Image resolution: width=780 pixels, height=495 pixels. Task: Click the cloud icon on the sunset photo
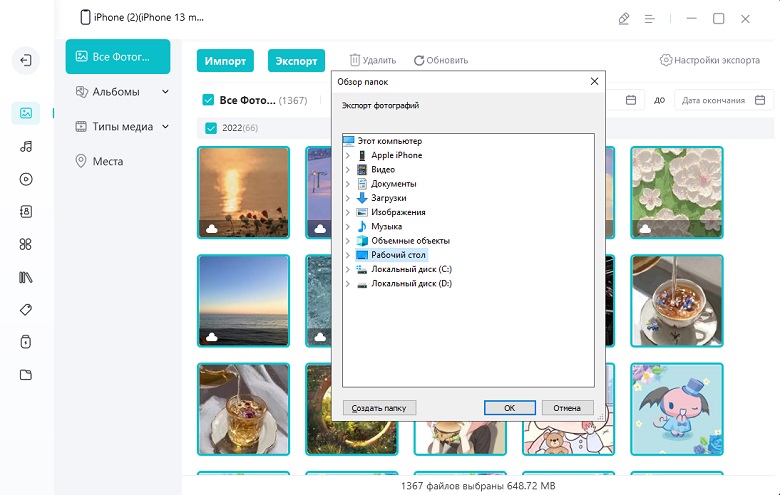click(212, 229)
